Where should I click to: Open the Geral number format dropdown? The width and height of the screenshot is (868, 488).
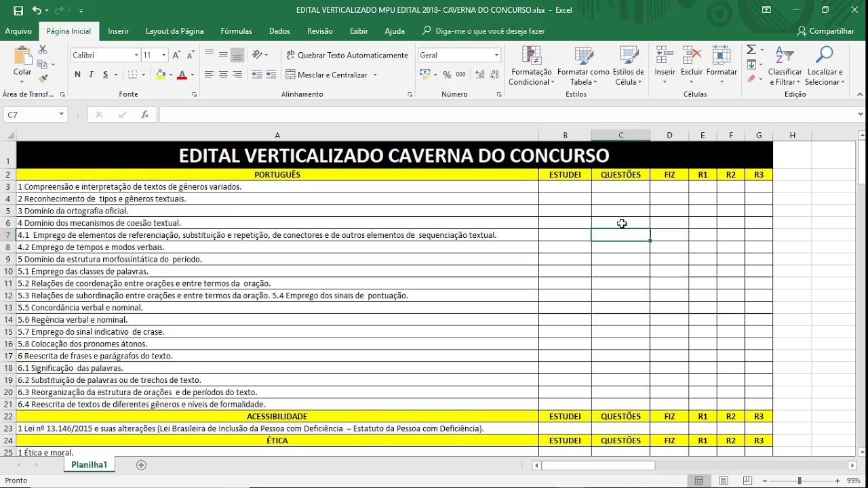pyautogui.click(x=496, y=55)
